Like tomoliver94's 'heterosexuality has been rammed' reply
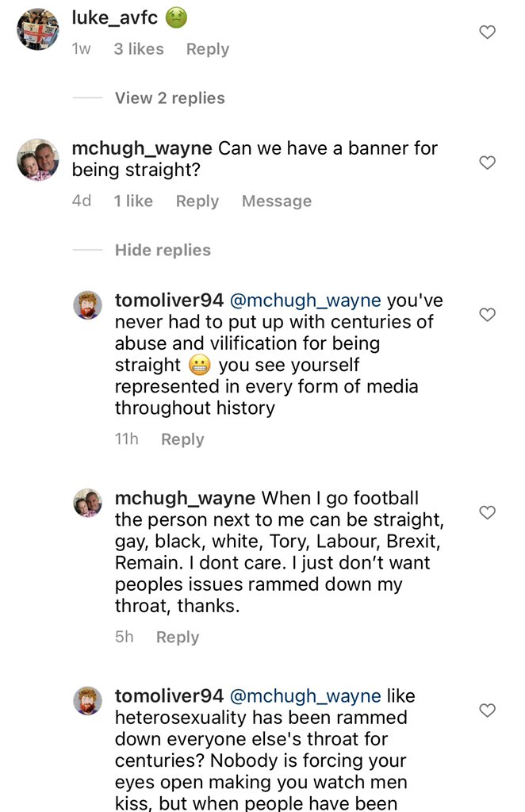This screenshot has width=525, height=812. pos(487,710)
